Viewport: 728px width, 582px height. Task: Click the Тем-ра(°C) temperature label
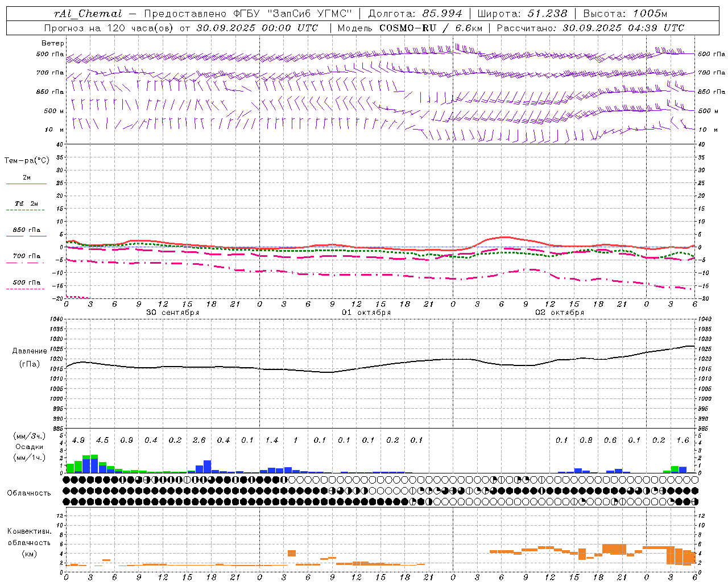tap(27, 161)
